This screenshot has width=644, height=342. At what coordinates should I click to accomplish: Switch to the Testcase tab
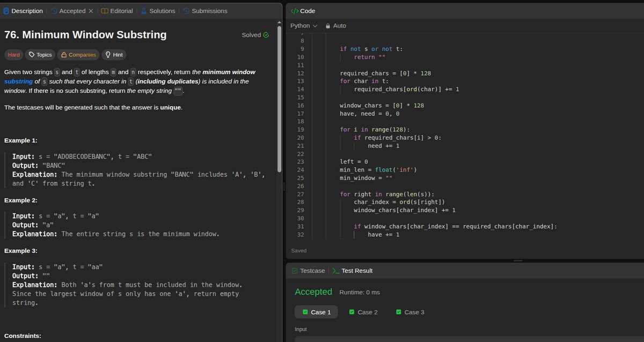(308, 271)
